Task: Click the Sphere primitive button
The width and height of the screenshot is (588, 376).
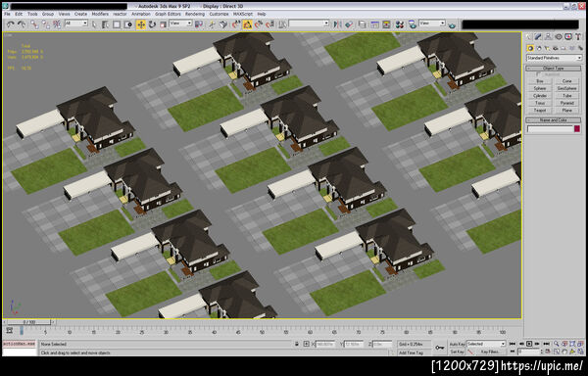Action: (540, 89)
